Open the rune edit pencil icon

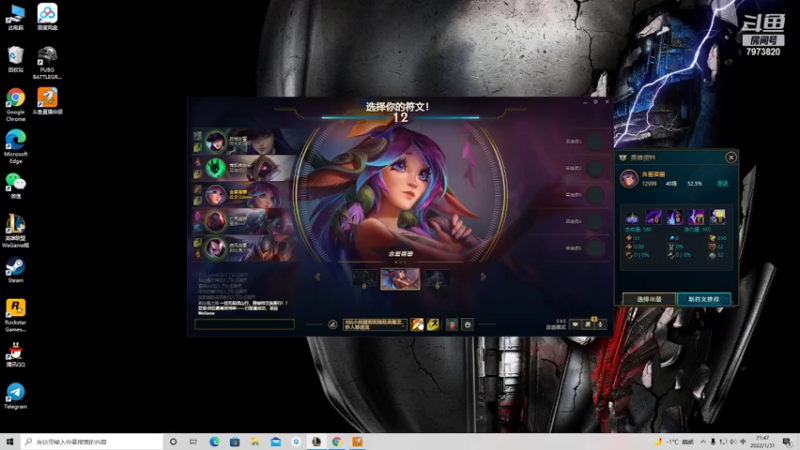(333, 324)
